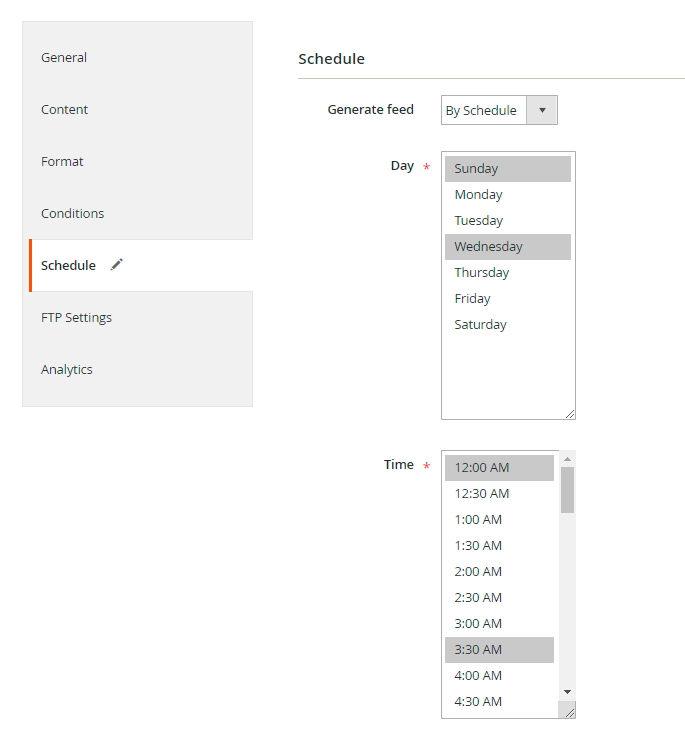
Task: Open the Conditions tab
Action: (x=72, y=213)
